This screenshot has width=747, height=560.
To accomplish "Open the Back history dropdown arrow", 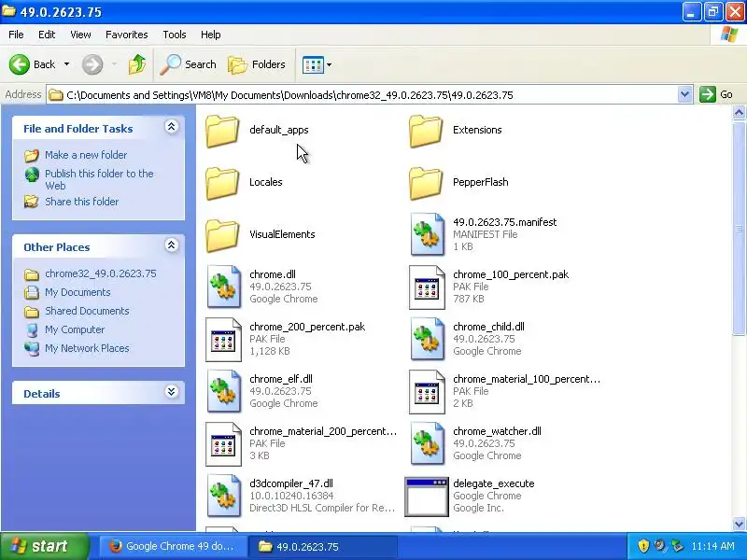I will [66, 64].
